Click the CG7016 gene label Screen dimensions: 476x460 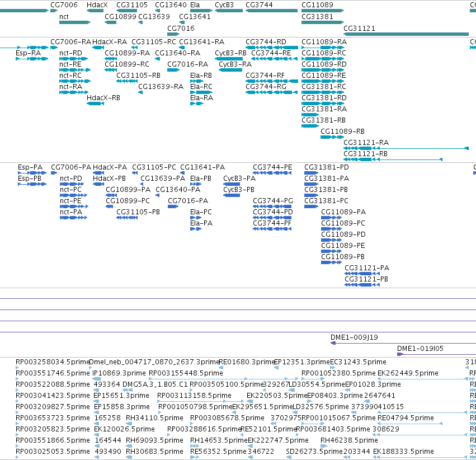(x=181, y=28)
